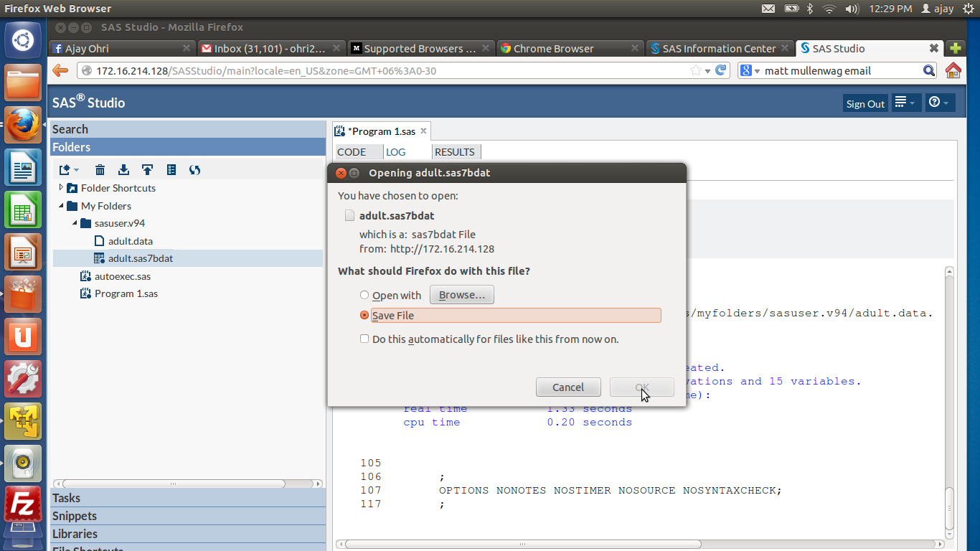Reload the page with the refresh icon
980x551 pixels.
721,70
